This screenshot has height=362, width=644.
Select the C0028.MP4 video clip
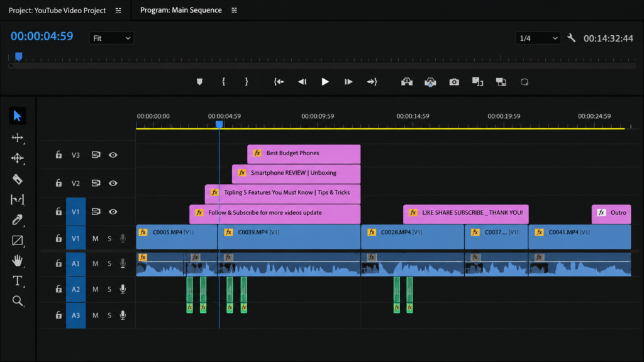tap(413, 237)
